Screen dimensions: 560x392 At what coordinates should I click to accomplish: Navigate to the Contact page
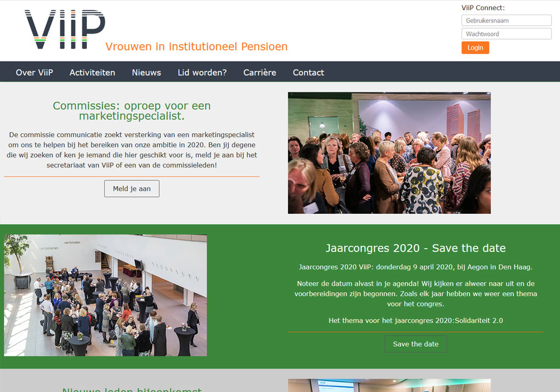click(308, 72)
